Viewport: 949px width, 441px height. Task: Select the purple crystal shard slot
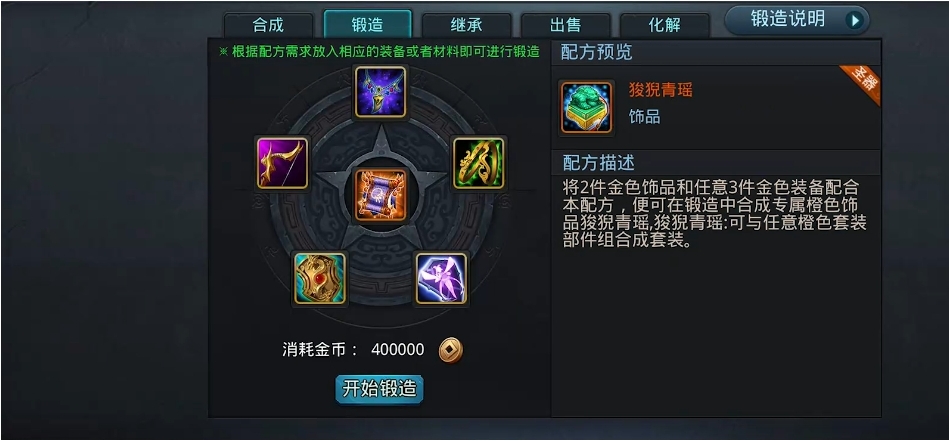point(441,278)
